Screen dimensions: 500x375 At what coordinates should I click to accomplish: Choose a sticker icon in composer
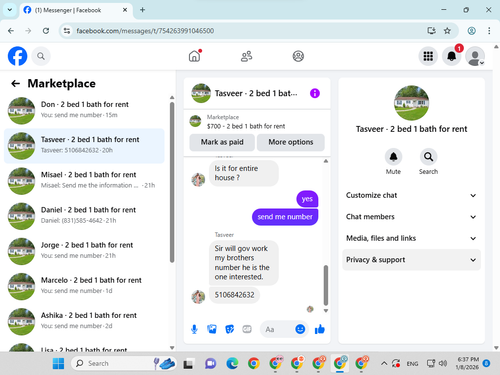click(230, 329)
